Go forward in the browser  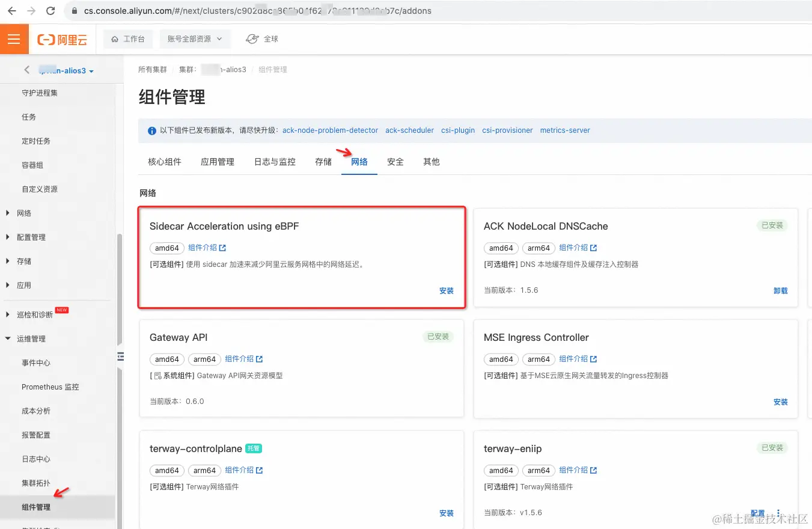coord(31,11)
